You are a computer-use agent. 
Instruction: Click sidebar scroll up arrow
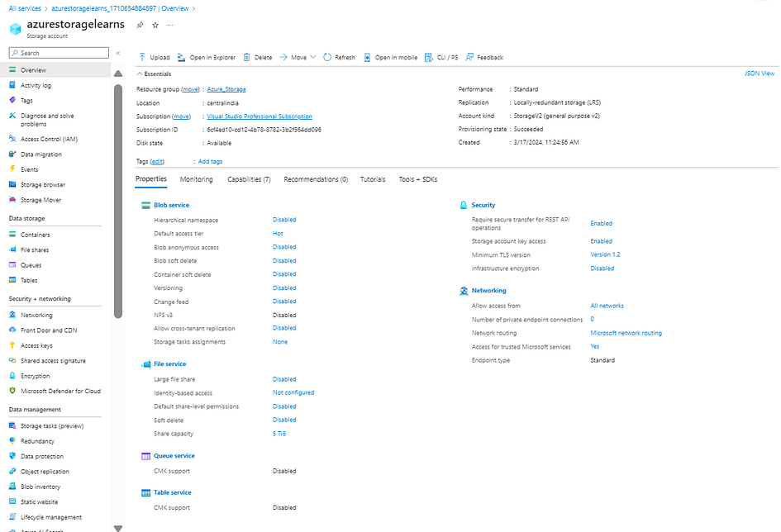tap(118, 74)
